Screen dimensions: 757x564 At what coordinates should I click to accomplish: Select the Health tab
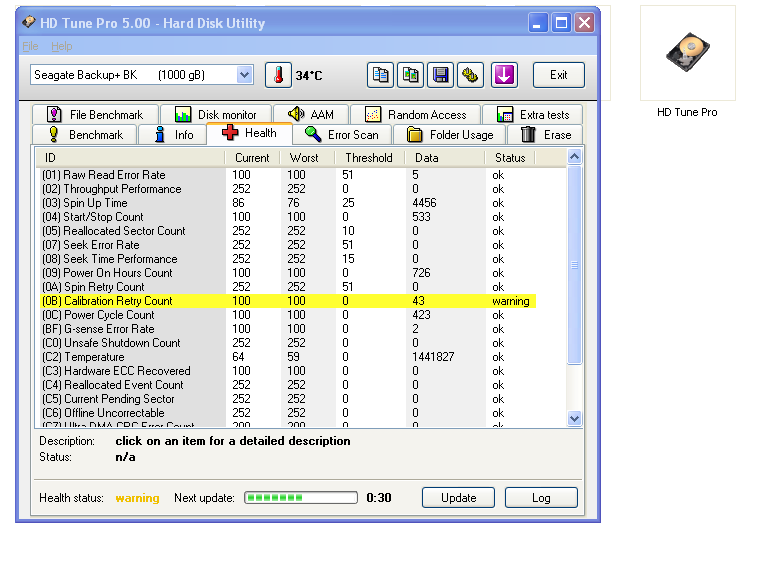click(250, 133)
